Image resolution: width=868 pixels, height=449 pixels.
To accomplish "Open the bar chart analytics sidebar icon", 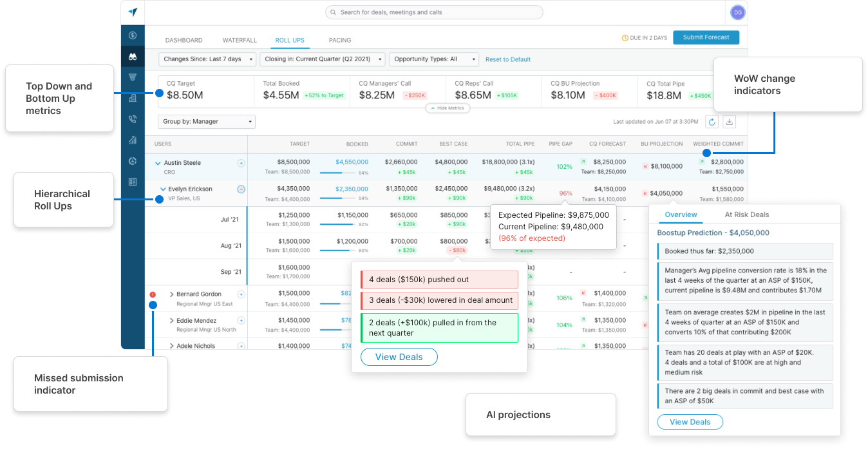I will 133,140.
